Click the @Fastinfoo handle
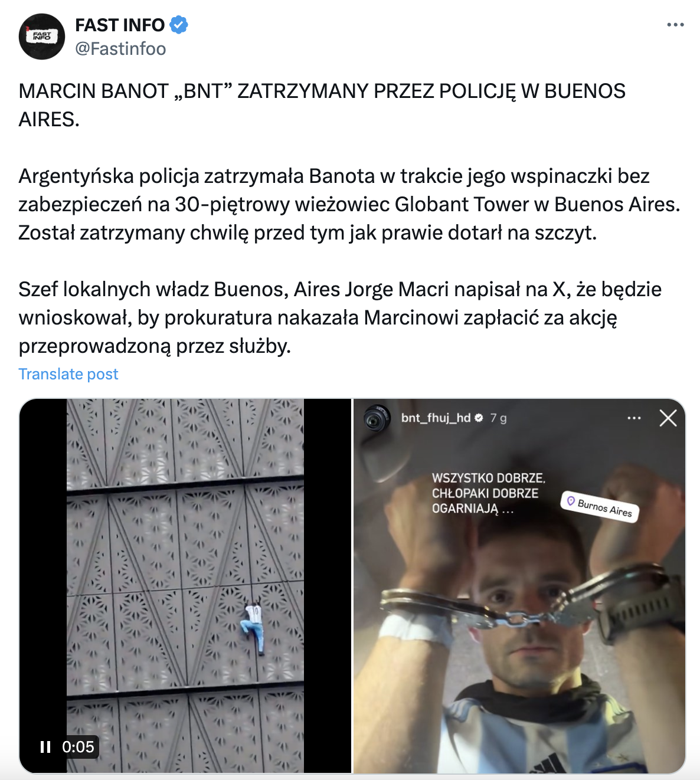The image size is (700, 780). 120,48
